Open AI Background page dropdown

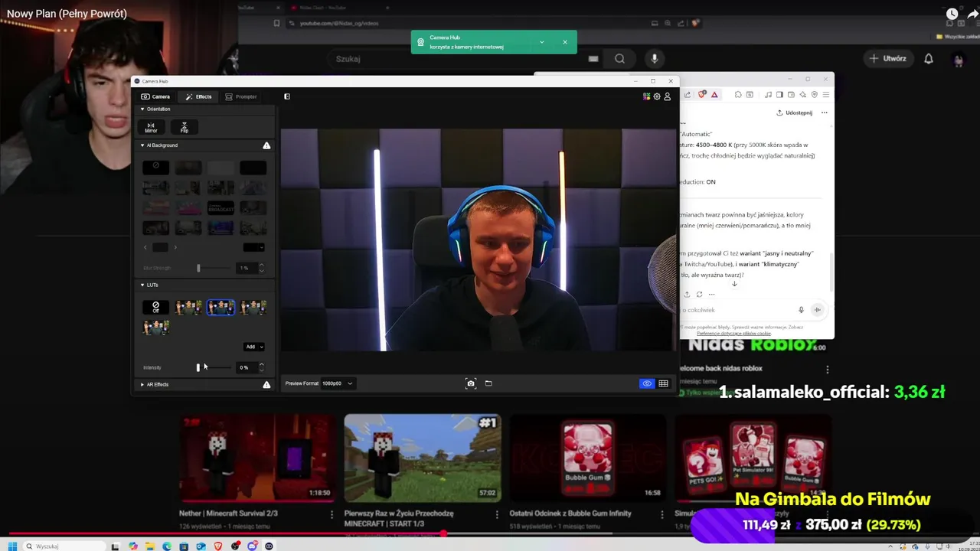(x=253, y=247)
